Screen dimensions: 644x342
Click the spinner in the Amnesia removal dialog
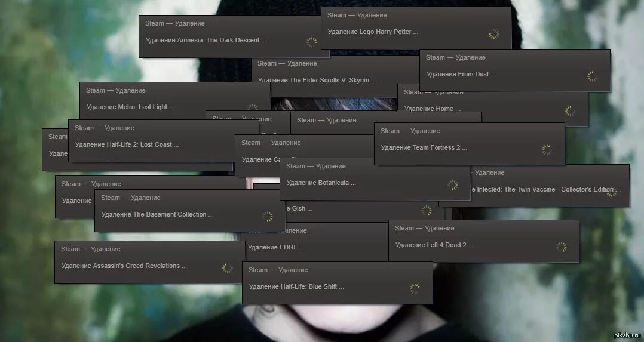pyautogui.click(x=312, y=42)
